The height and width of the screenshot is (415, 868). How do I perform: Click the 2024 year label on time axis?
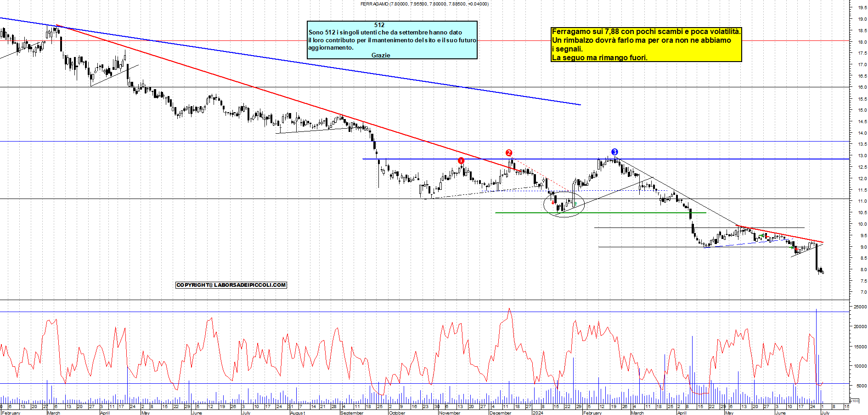[x=537, y=413]
